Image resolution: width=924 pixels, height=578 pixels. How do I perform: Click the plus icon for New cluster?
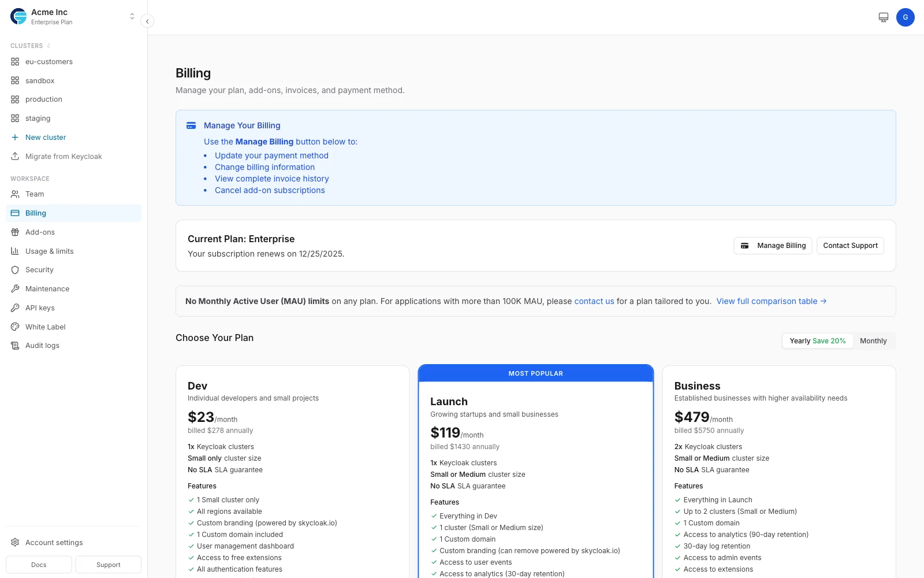pos(15,138)
